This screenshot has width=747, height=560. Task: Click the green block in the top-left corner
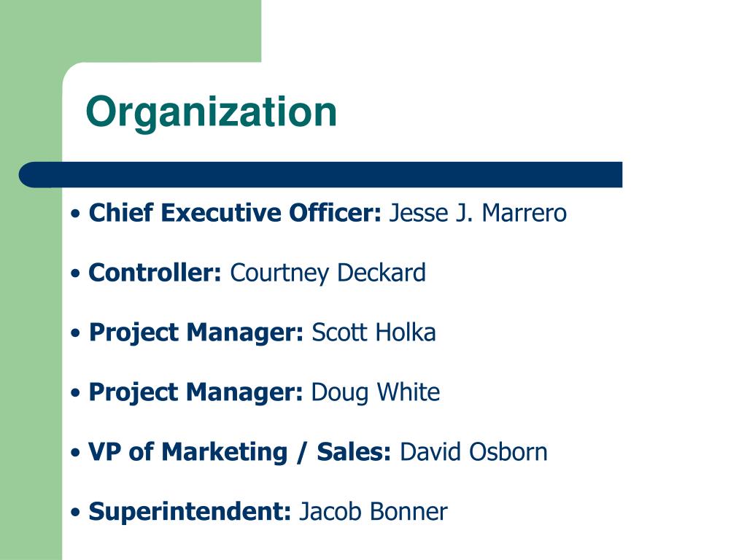(131, 31)
